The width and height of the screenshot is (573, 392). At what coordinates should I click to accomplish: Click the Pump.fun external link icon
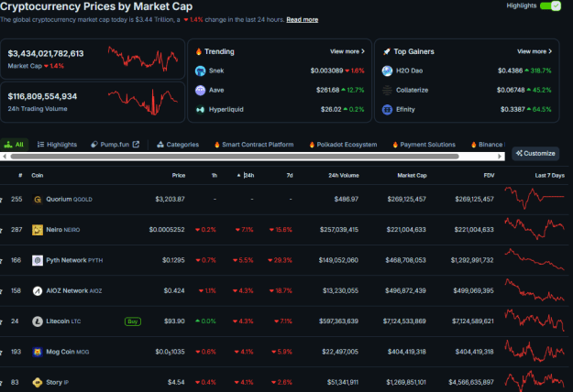(136, 145)
